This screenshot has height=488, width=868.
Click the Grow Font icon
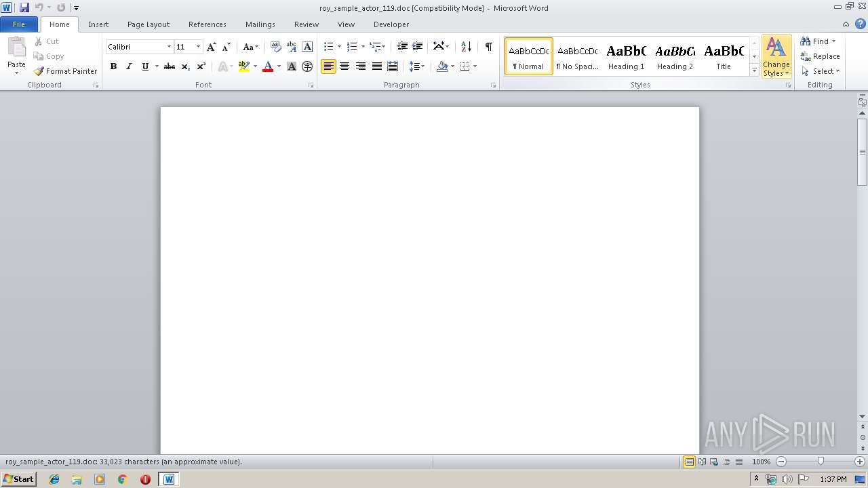click(x=212, y=47)
